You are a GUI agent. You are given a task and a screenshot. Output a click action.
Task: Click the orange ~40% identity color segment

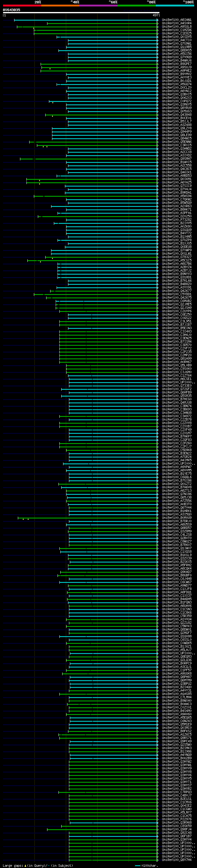click(x=60, y=6)
